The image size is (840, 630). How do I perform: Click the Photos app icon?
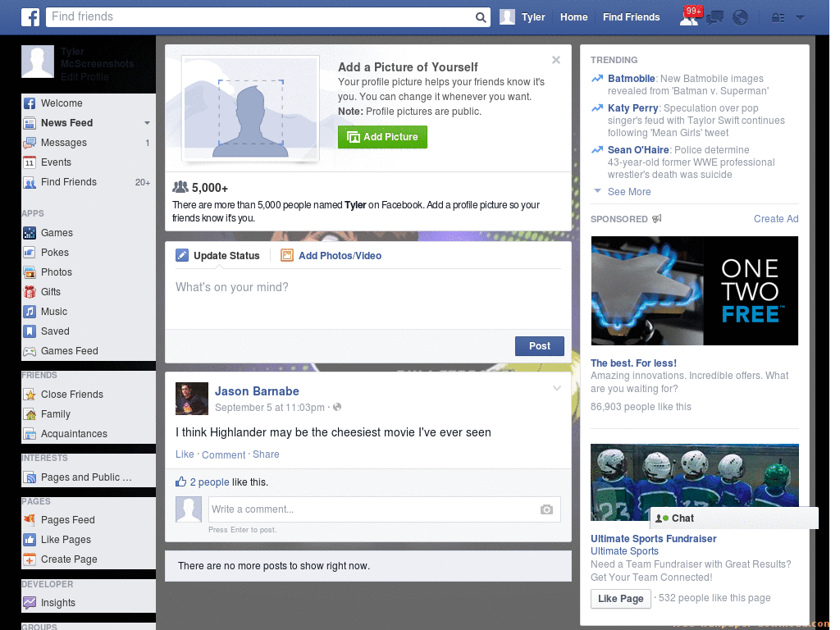point(30,272)
